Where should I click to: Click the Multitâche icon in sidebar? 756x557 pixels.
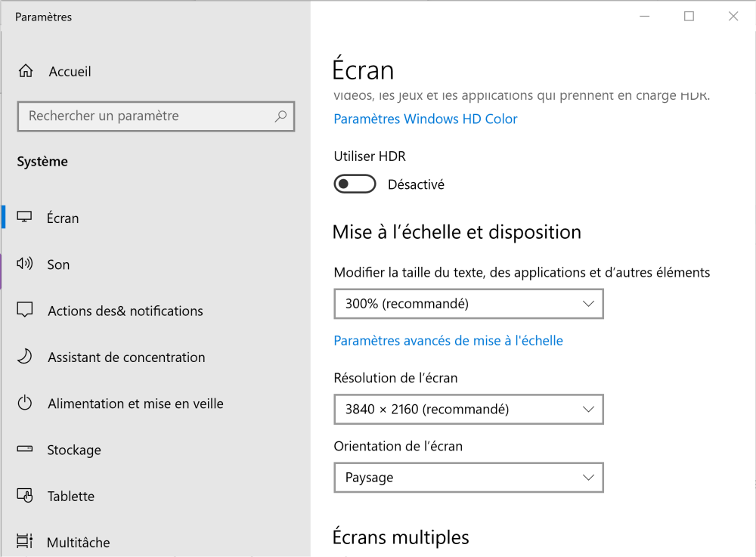point(25,542)
